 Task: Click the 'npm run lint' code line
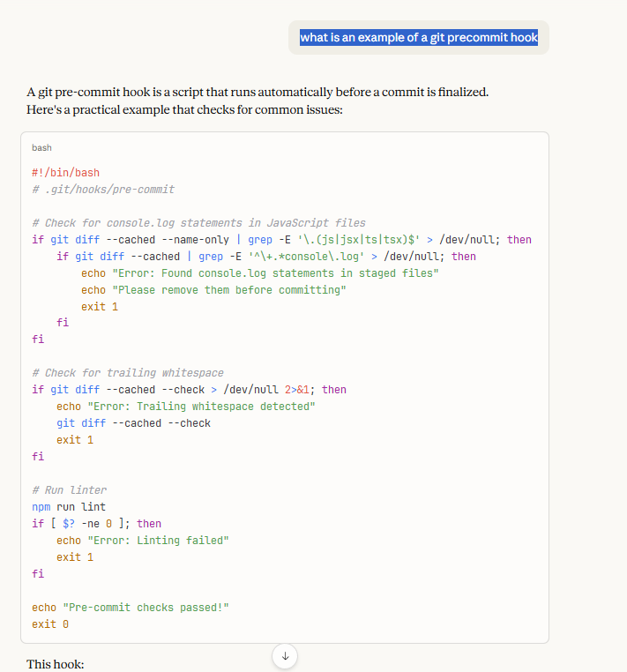(69, 507)
